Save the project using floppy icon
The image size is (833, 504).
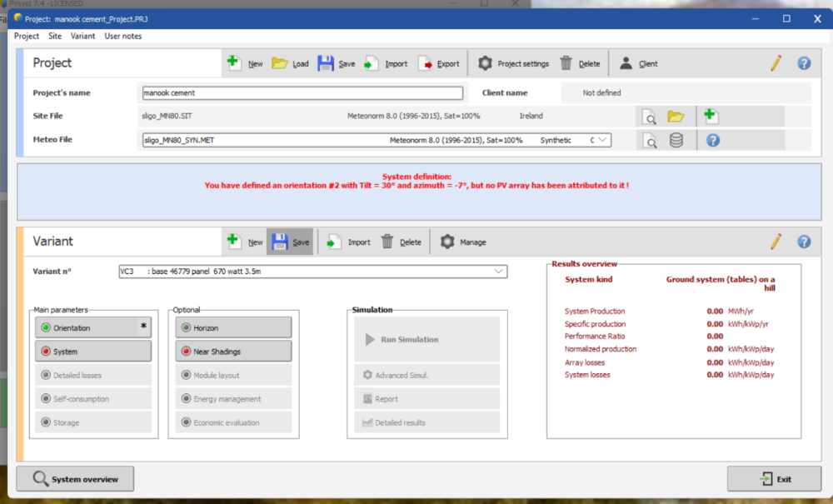[326, 63]
